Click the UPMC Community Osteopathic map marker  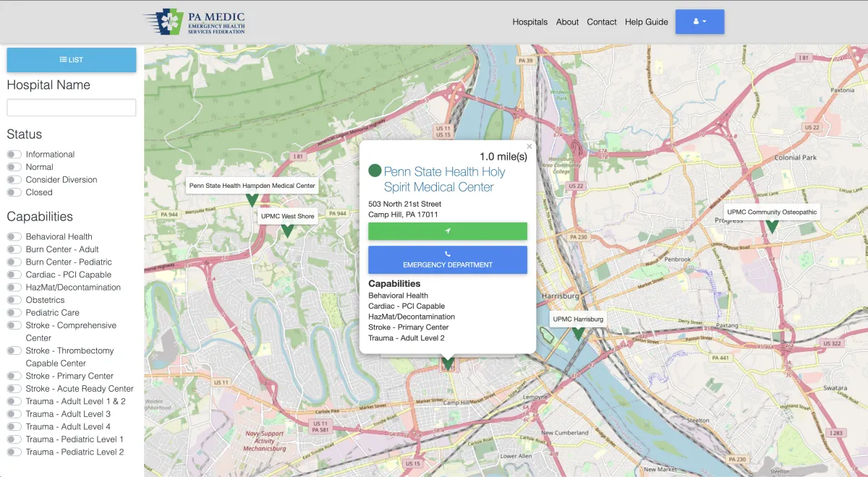[772, 226]
